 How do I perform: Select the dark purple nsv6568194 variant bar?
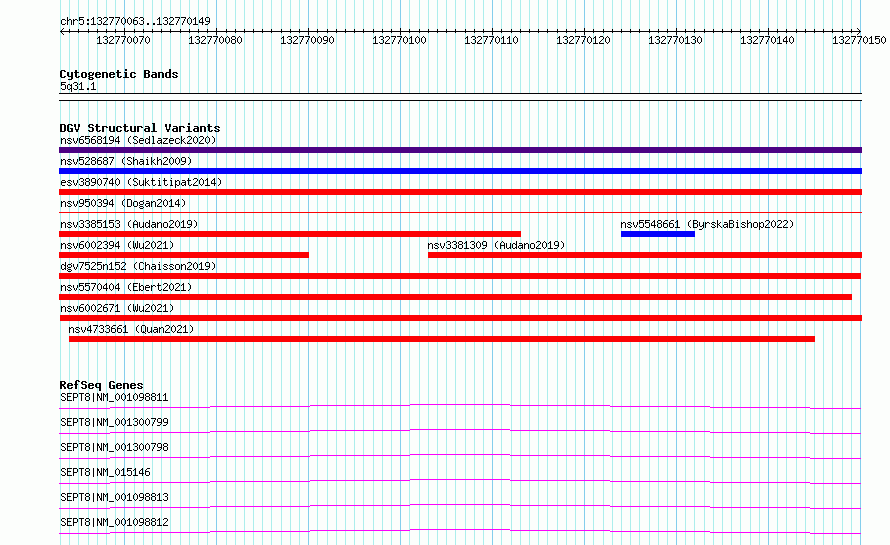[x=460, y=150]
